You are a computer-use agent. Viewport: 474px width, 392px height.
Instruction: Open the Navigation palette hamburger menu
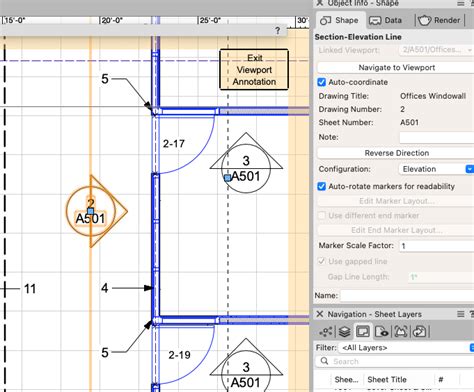461,314
